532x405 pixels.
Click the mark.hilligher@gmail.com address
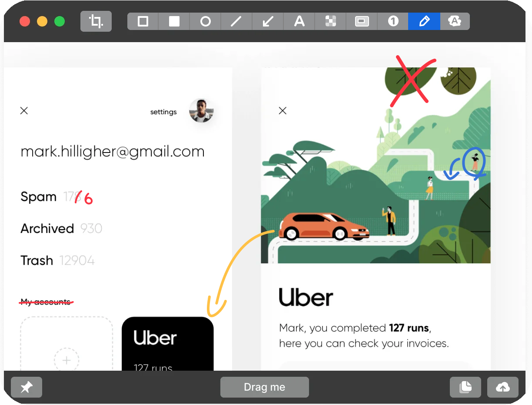113,152
